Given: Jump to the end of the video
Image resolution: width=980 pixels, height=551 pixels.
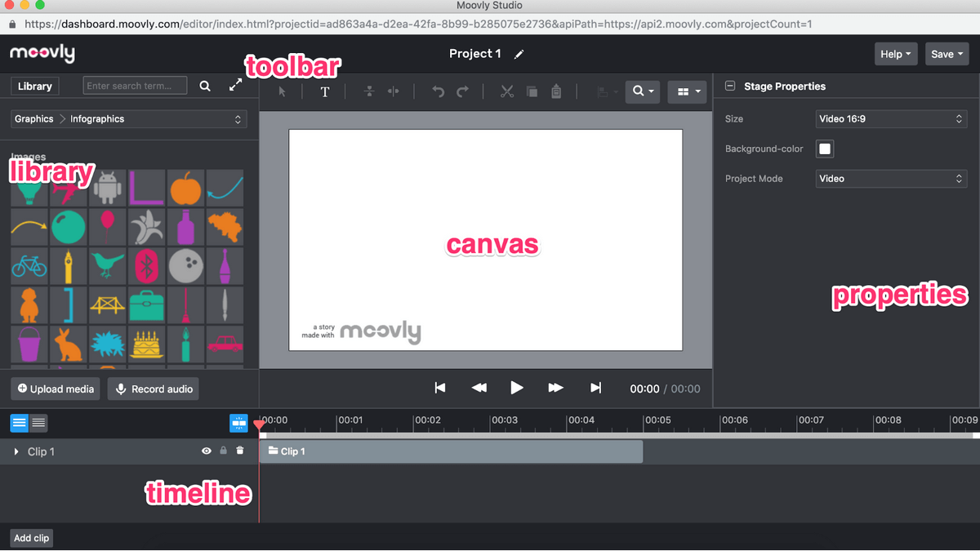Looking at the screenshot, I should [x=595, y=389].
